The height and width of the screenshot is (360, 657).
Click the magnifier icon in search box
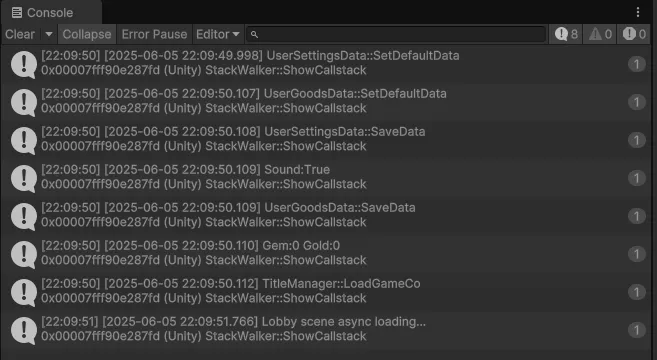(x=254, y=34)
